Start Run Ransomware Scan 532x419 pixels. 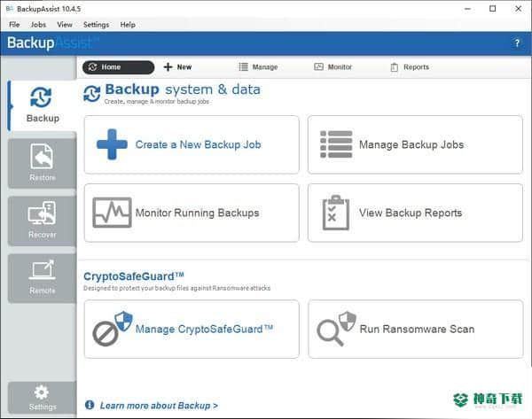416,329
